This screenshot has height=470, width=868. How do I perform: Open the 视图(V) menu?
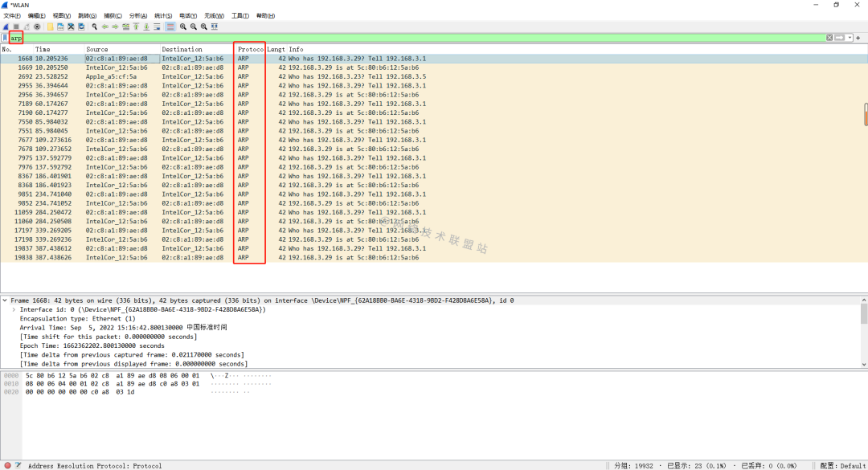(61, 15)
